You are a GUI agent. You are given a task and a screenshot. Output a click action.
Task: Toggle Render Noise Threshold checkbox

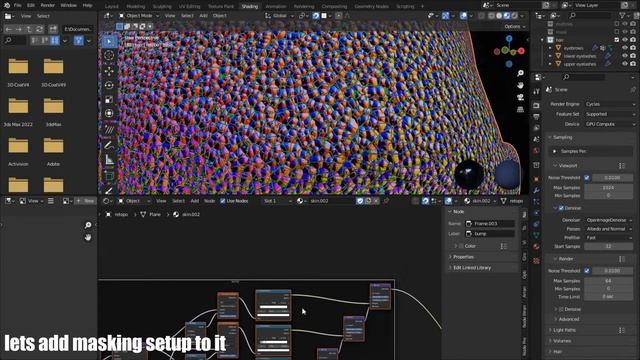(x=587, y=271)
